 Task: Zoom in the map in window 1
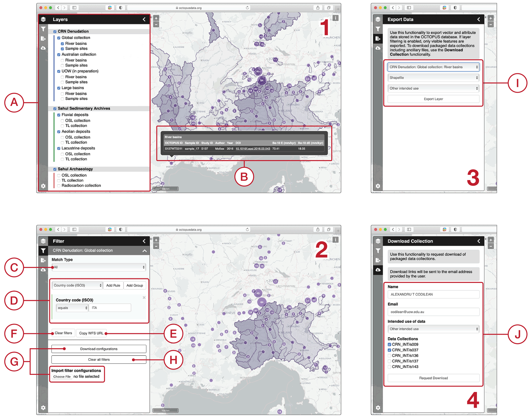click(x=156, y=18)
